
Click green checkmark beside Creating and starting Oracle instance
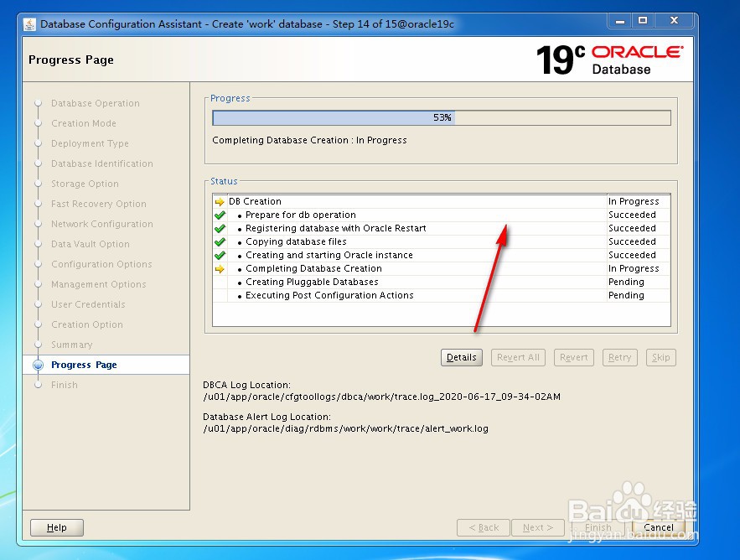pyautogui.click(x=220, y=256)
